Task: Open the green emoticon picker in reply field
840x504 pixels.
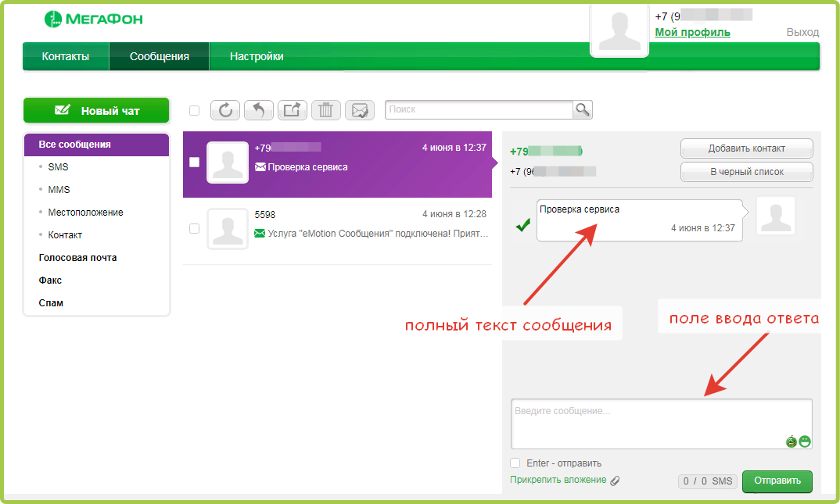Action: coord(792,441)
